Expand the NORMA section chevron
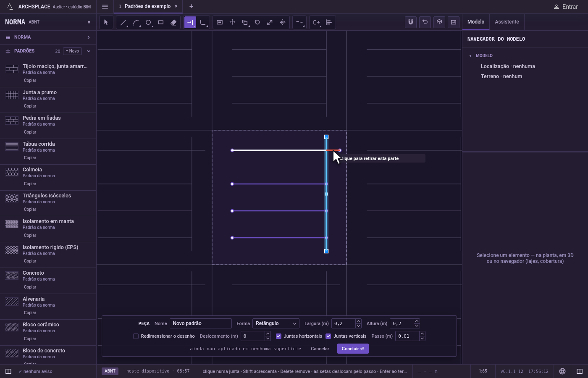The width and height of the screenshot is (588, 378). point(89,37)
